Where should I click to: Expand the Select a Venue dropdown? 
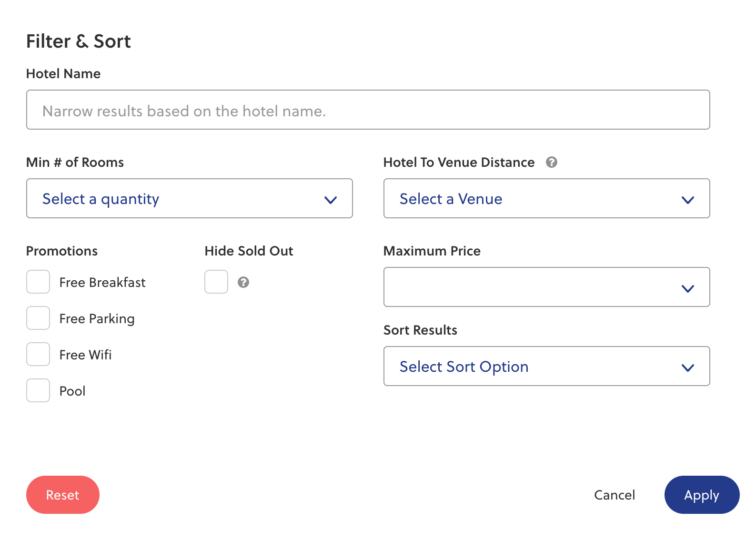(546, 199)
